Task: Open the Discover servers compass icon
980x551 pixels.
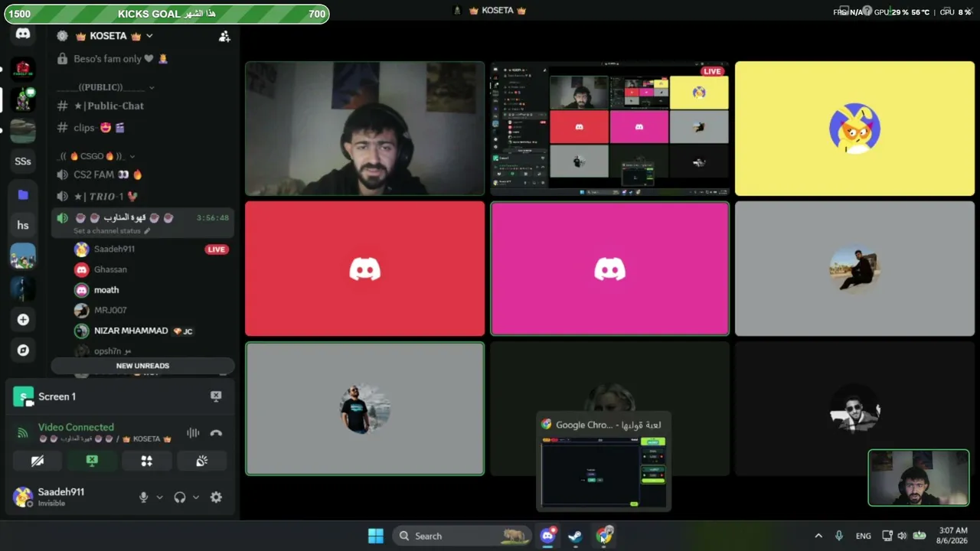Action: pyautogui.click(x=23, y=350)
